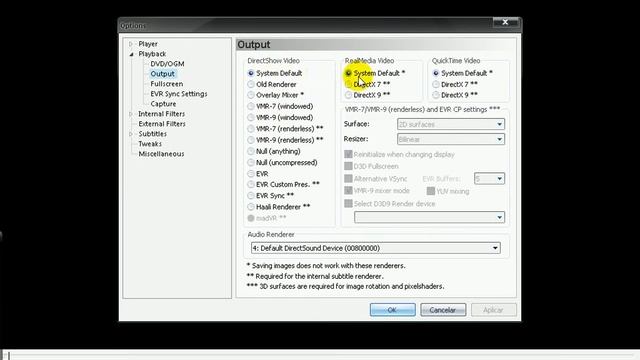
Task: Expand the Internal Filters node arrow
Action: click(x=131, y=114)
